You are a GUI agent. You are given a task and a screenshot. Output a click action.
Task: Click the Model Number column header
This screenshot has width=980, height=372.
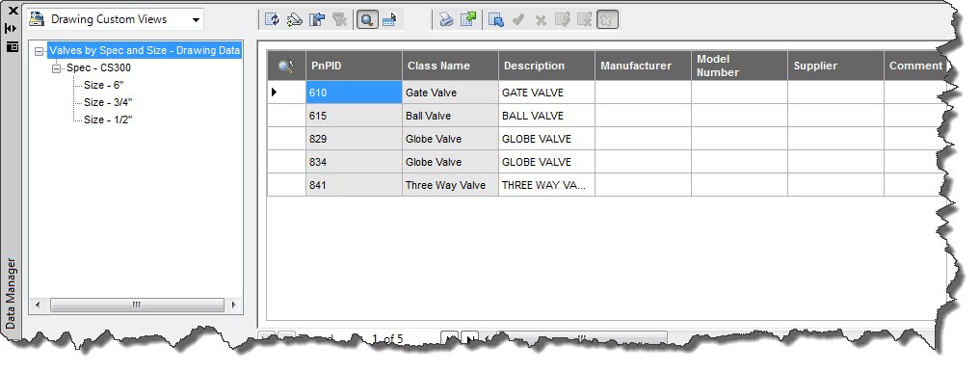(739, 66)
